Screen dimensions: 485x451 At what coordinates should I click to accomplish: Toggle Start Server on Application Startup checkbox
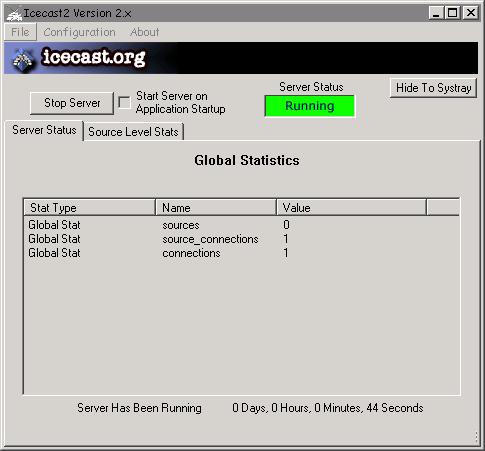click(x=124, y=102)
